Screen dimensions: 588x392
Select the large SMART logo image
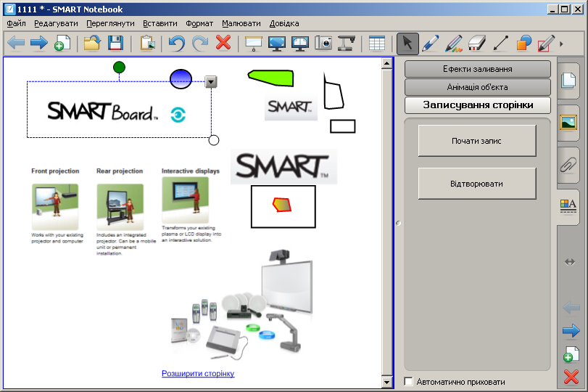coord(284,167)
